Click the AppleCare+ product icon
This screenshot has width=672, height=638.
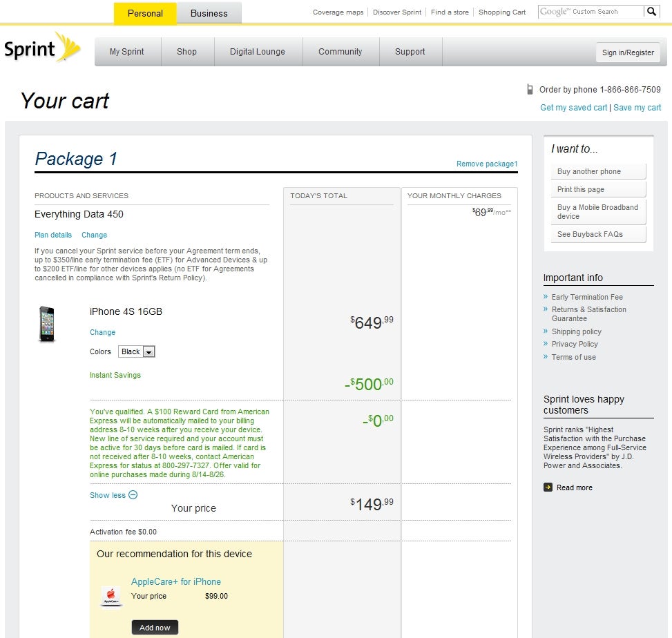pyautogui.click(x=111, y=597)
